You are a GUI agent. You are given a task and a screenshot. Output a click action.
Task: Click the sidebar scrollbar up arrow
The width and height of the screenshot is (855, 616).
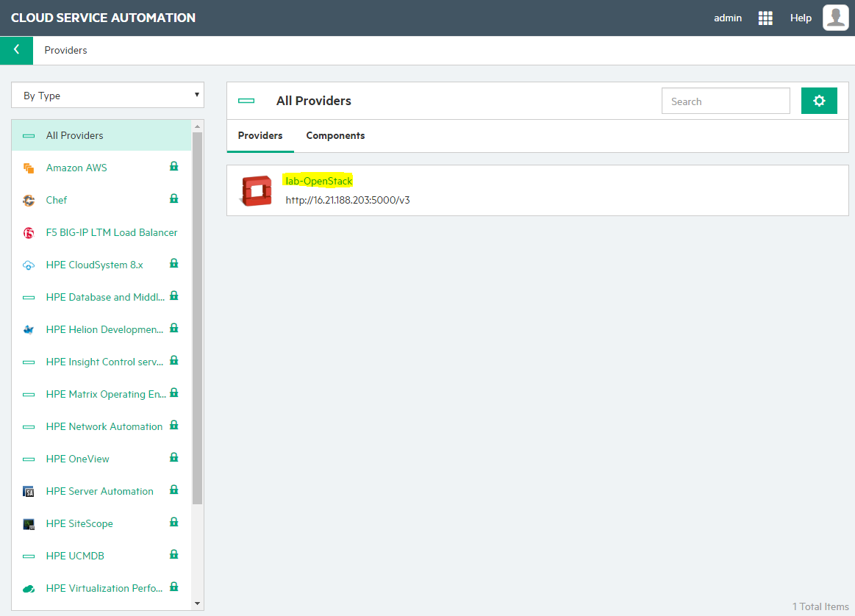coord(197,126)
